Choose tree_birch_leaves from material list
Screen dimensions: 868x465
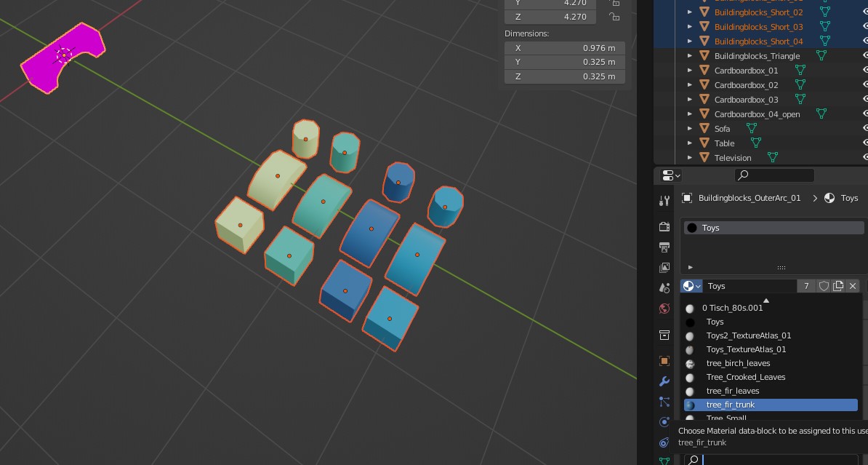(771, 363)
